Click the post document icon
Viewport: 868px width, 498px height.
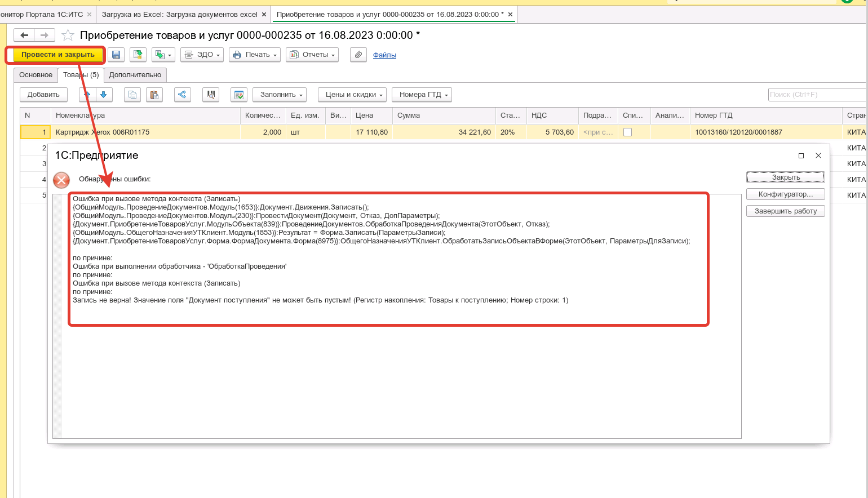point(138,55)
